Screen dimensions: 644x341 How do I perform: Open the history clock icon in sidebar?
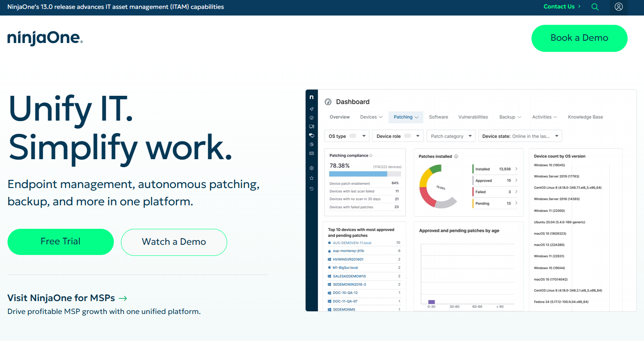pos(312,189)
